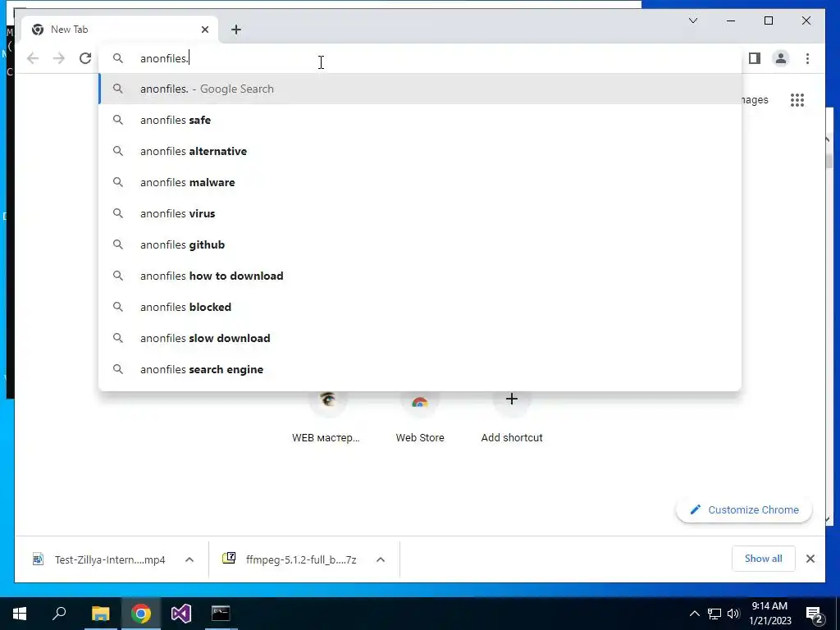Select the New Tab tab
The width and height of the screenshot is (840, 630).
(x=120, y=30)
